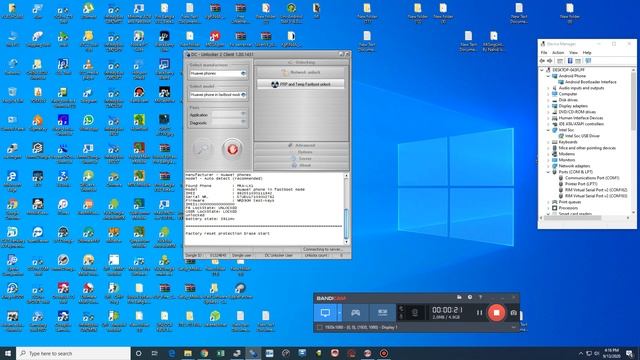Open the dropdown arrow beside Bandicam screen mode
Viewport: 640px width, 360px height.
click(x=340, y=313)
